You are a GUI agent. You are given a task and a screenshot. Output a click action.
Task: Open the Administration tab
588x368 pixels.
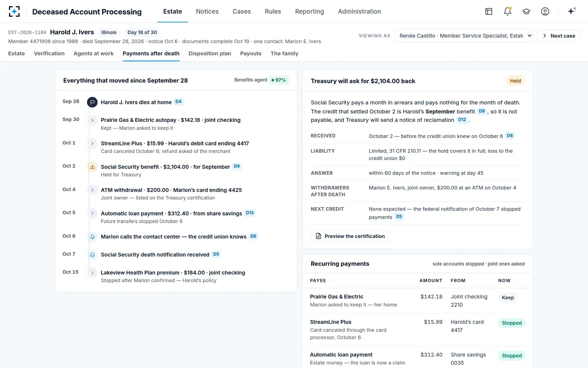pos(359,11)
